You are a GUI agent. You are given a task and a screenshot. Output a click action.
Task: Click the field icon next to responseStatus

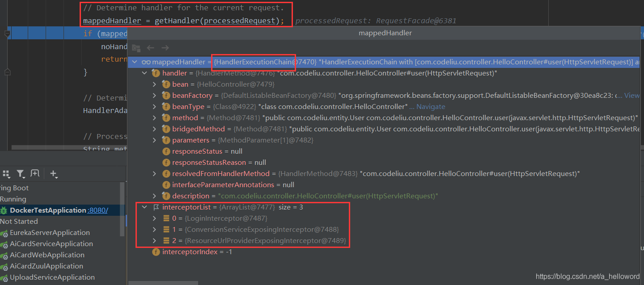click(x=166, y=151)
